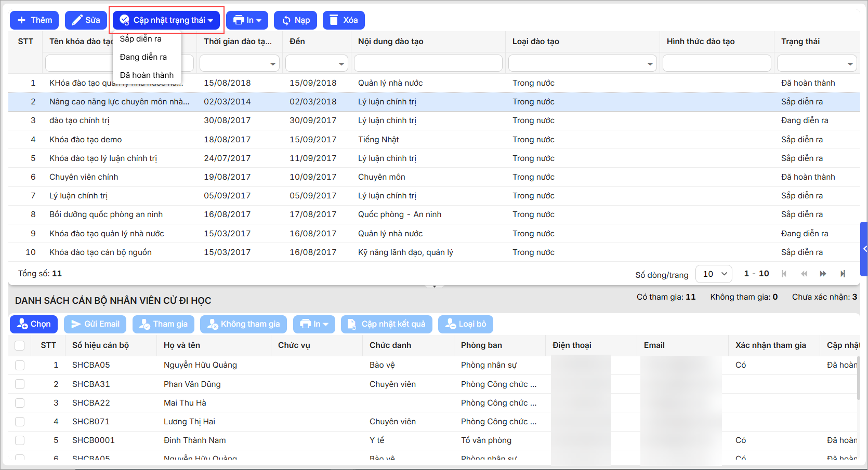Screen dimensions: 868x470
Task: Check the row for Phan Văn Dũng
Action: click(20, 384)
